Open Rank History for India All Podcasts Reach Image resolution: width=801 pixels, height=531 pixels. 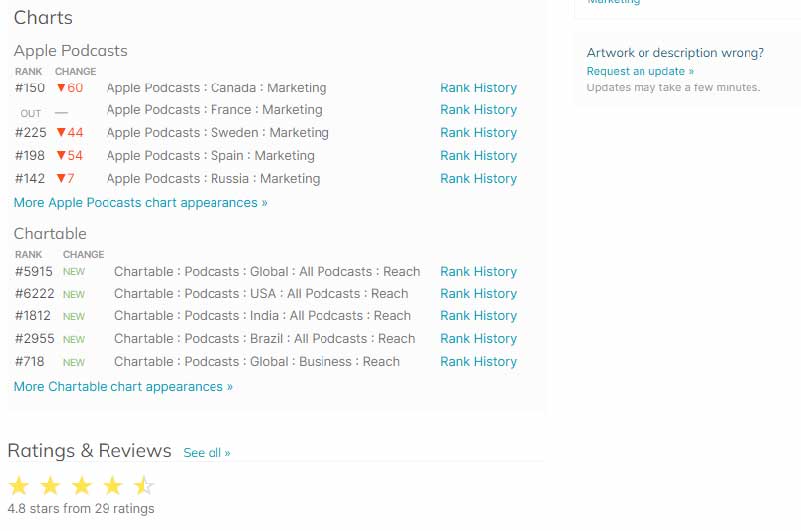[x=478, y=316]
